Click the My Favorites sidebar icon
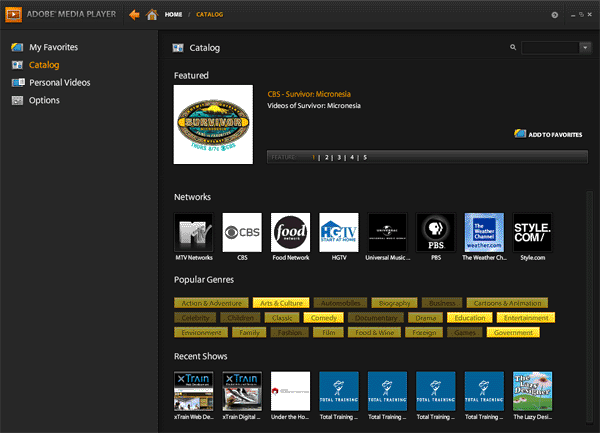The image size is (600, 433). click(x=17, y=47)
